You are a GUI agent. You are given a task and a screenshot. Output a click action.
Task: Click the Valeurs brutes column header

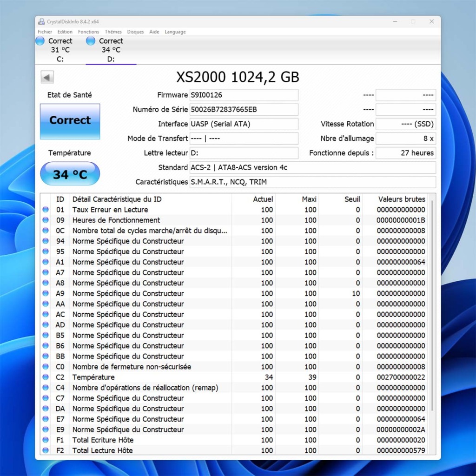(395, 199)
